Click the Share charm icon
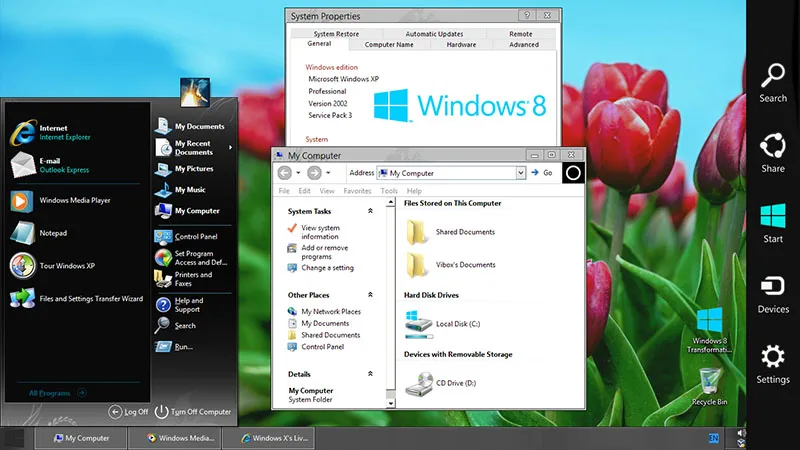Image resolution: width=800 pixels, height=450 pixels. point(772,146)
